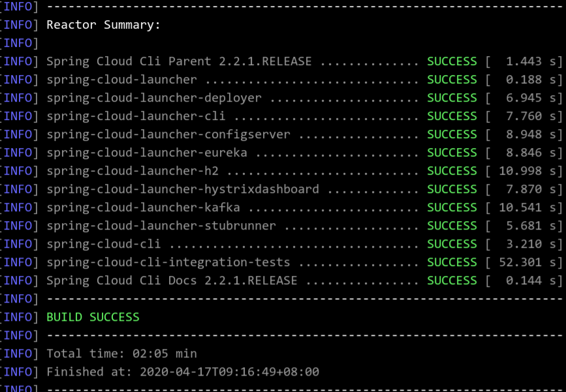Click SUCCESS status for spring-cloud-cli row
Screen dimensions: 566x392
click(x=452, y=244)
